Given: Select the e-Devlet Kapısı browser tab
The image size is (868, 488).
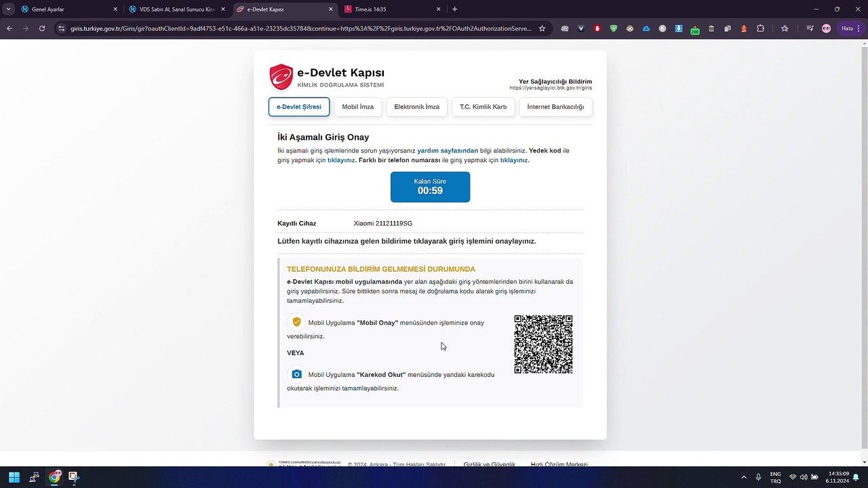Looking at the screenshot, I should pyautogui.click(x=285, y=9).
